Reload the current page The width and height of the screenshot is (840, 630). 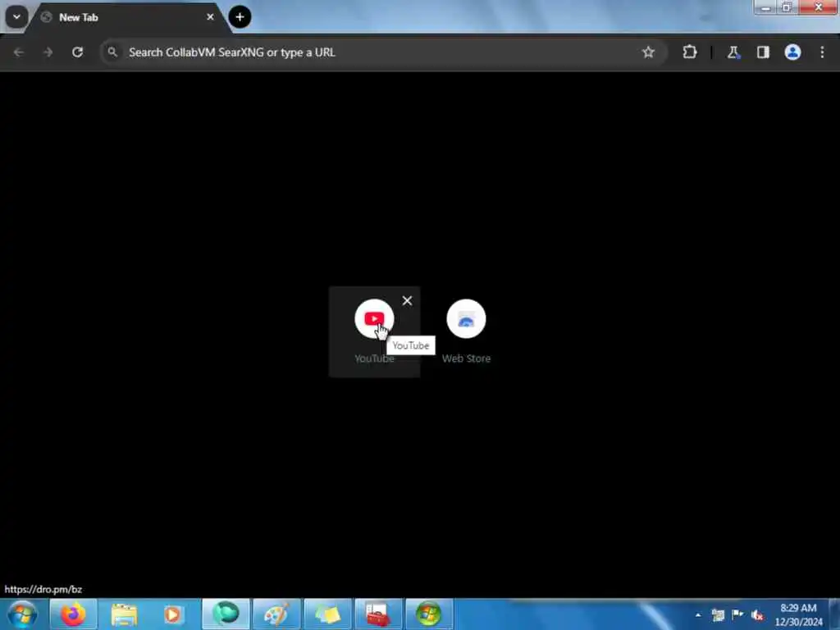[78, 52]
